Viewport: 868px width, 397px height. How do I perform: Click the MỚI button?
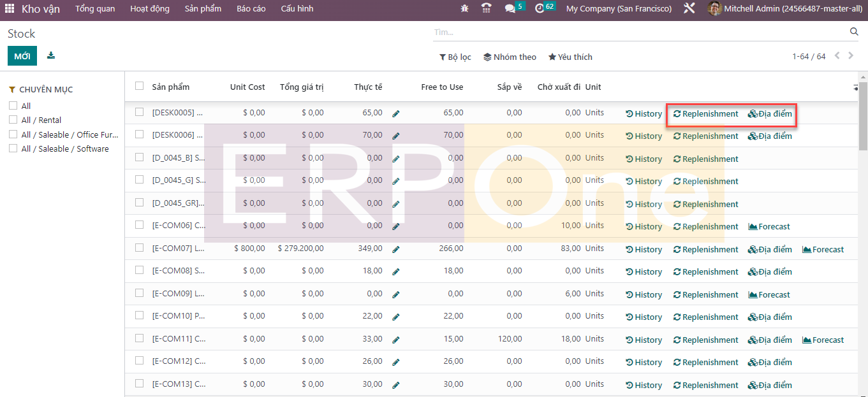coord(22,56)
